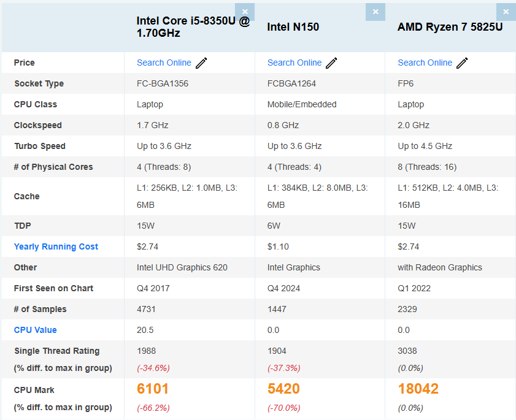
Task: Select the 5420 CPU Mark value
Action: pyautogui.click(x=283, y=389)
